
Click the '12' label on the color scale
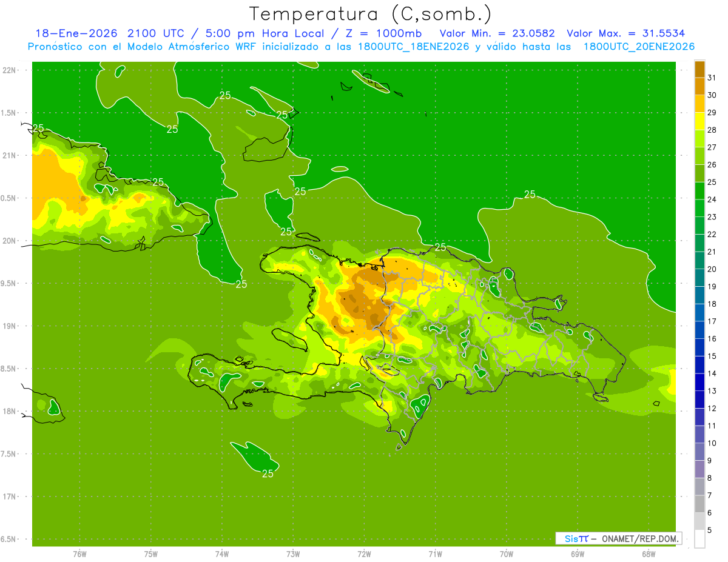(x=712, y=408)
